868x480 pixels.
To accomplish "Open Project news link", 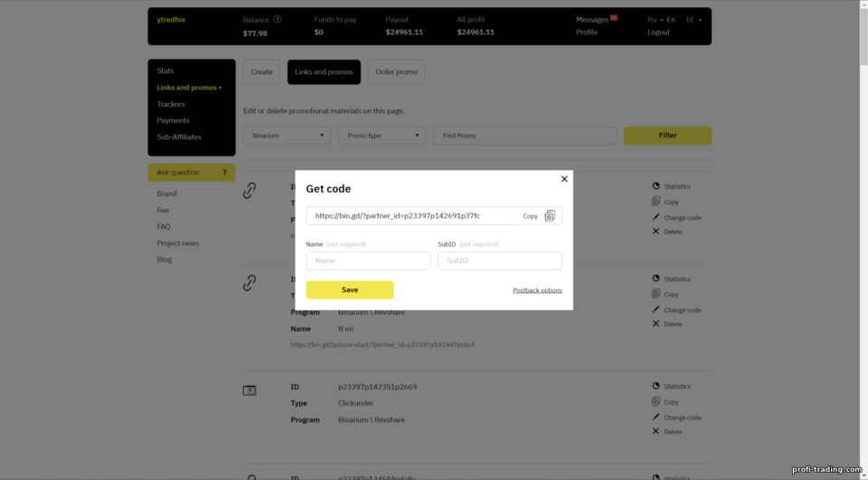I will (178, 243).
